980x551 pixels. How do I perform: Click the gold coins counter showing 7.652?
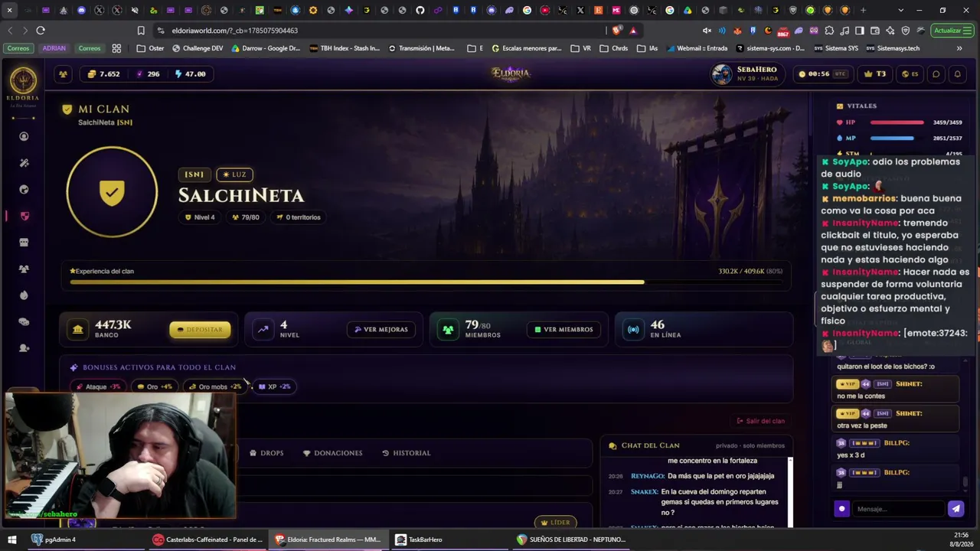[103, 74]
